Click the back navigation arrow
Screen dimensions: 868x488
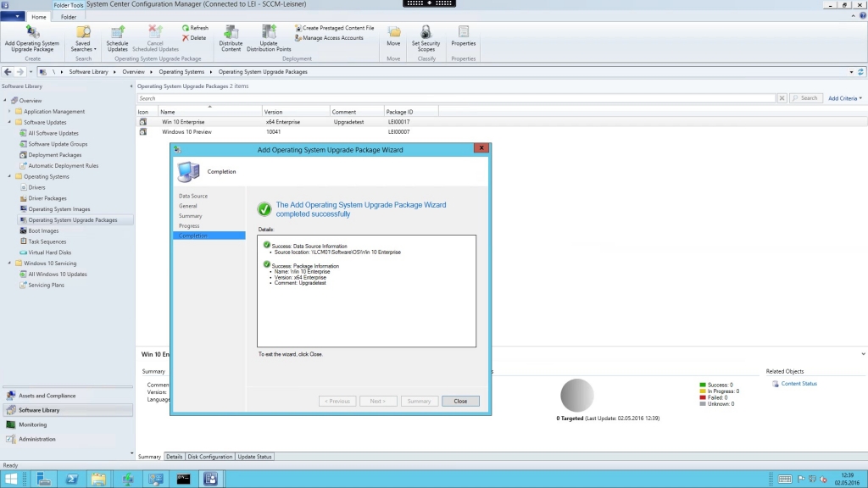[x=8, y=72]
